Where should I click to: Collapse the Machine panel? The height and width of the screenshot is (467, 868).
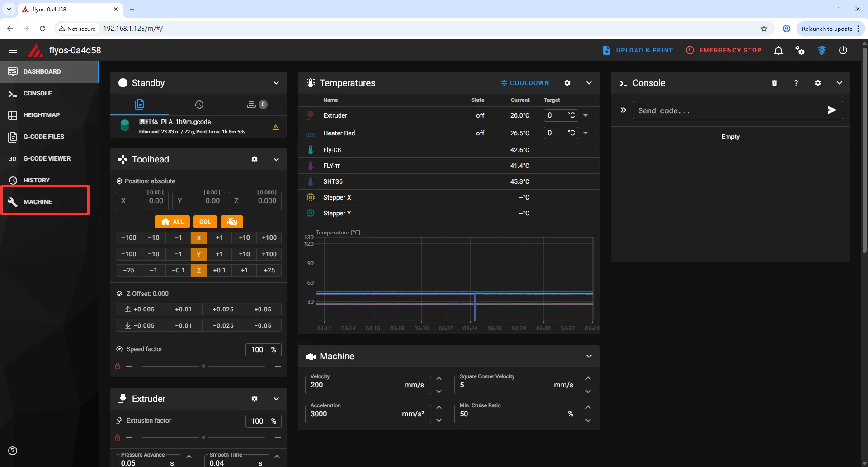click(589, 356)
